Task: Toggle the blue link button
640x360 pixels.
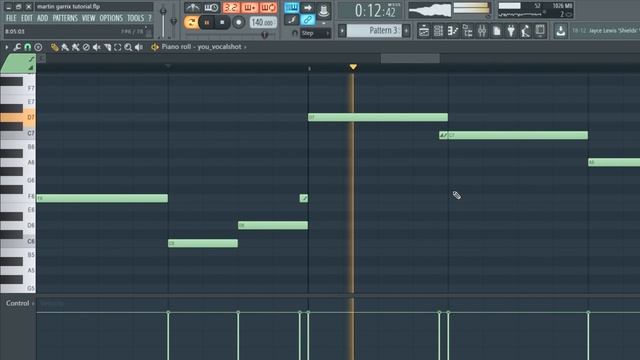Action: [x=307, y=20]
